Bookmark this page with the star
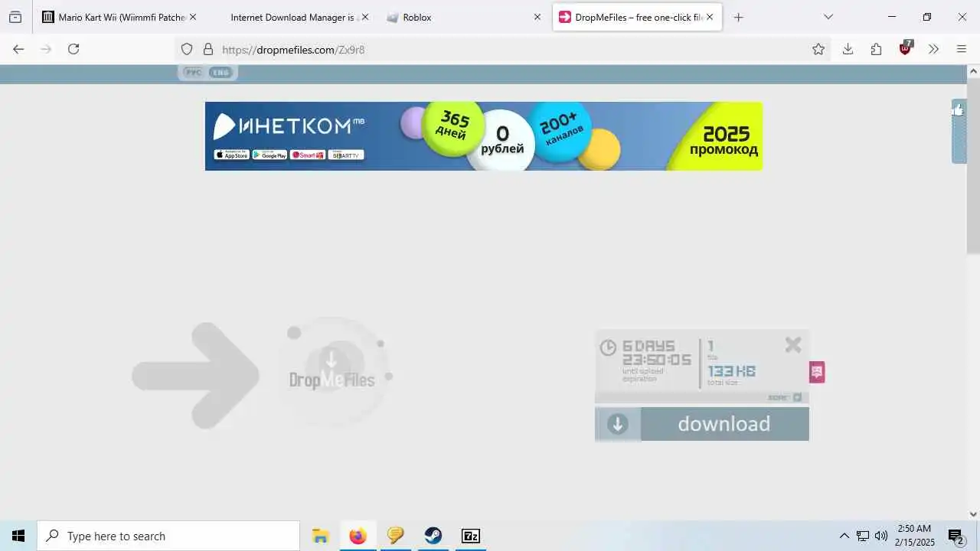The height and width of the screenshot is (551, 980). 818,49
